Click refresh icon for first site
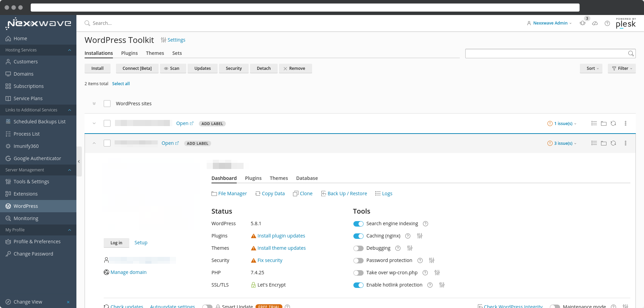 pos(613,123)
